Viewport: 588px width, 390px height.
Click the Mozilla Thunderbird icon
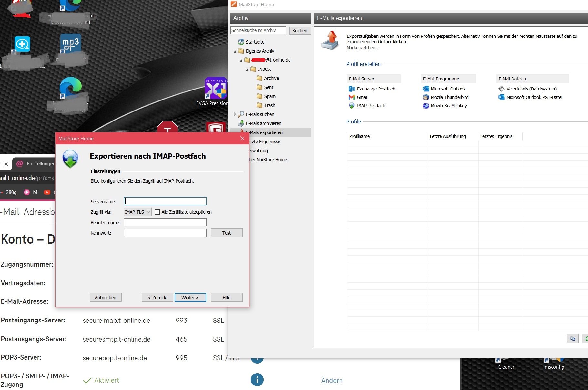coord(426,97)
